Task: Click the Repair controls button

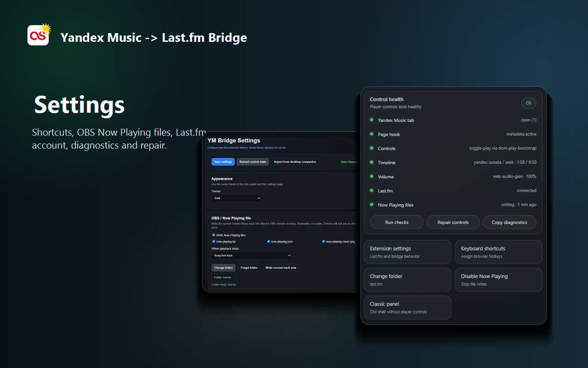Action: [453, 222]
